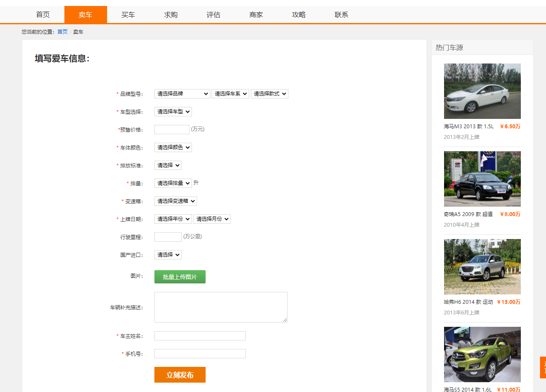This screenshot has height=392, width=546.
Task: Open the 请选择车型 vehicle type dropdown
Action: point(173,111)
